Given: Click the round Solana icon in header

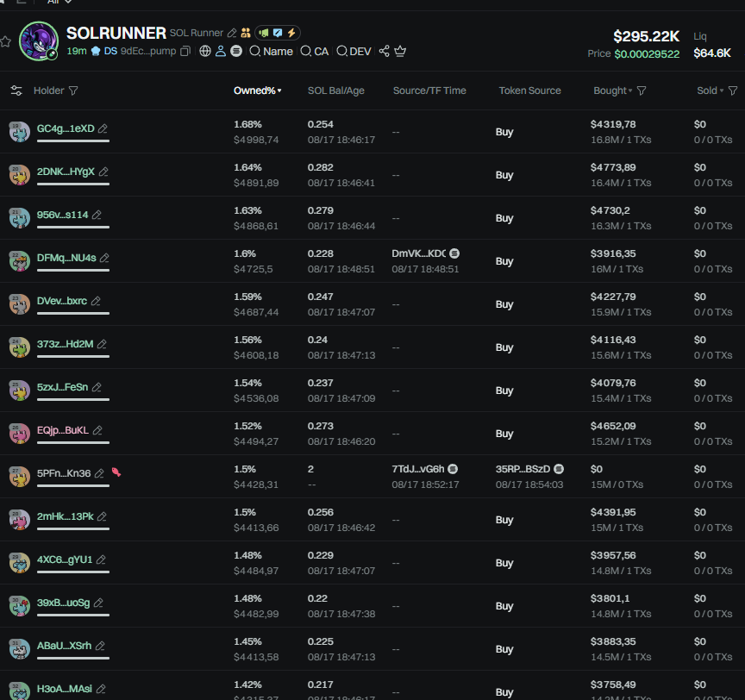Looking at the screenshot, I should pyautogui.click(x=236, y=51).
